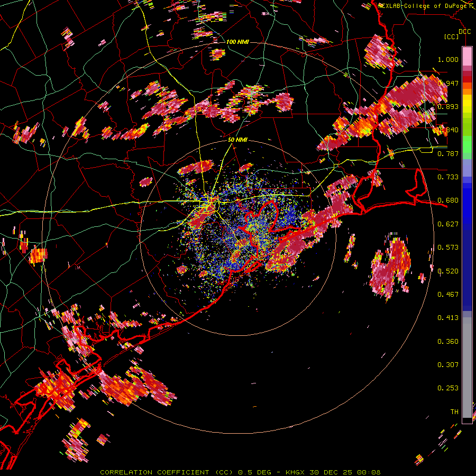
Task: Click the gray lower segment of color bar
Action: tap(467, 368)
